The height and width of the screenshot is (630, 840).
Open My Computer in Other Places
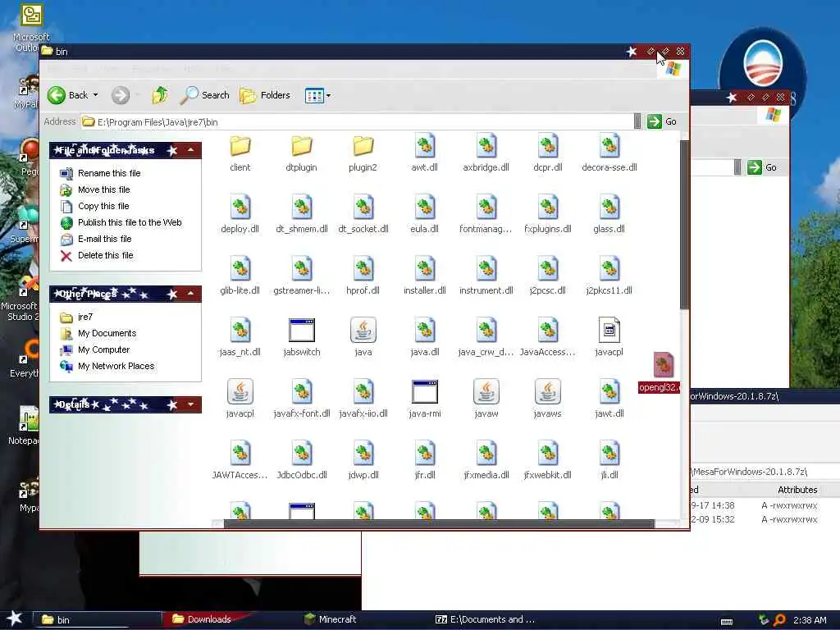[x=95, y=349]
